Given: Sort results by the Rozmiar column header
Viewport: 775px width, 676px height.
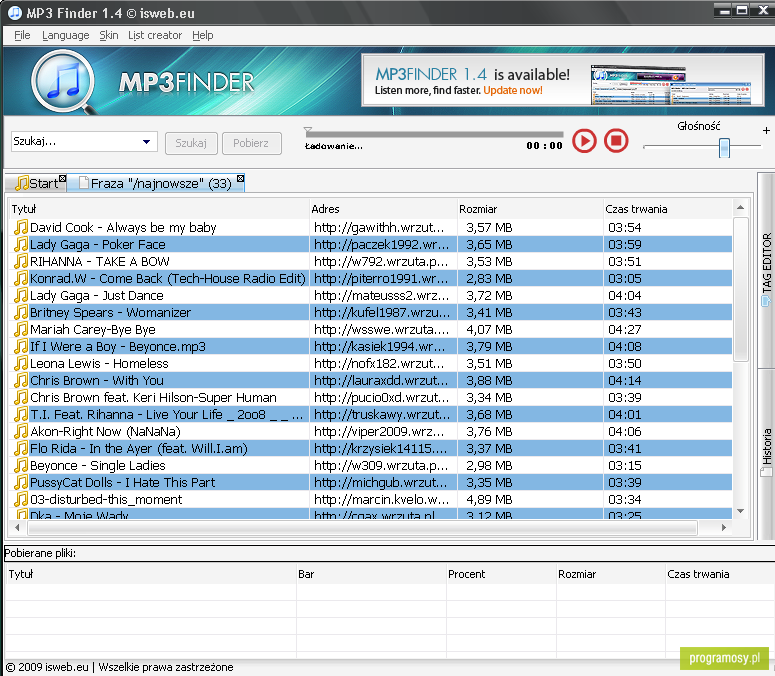Looking at the screenshot, I should tap(530, 209).
